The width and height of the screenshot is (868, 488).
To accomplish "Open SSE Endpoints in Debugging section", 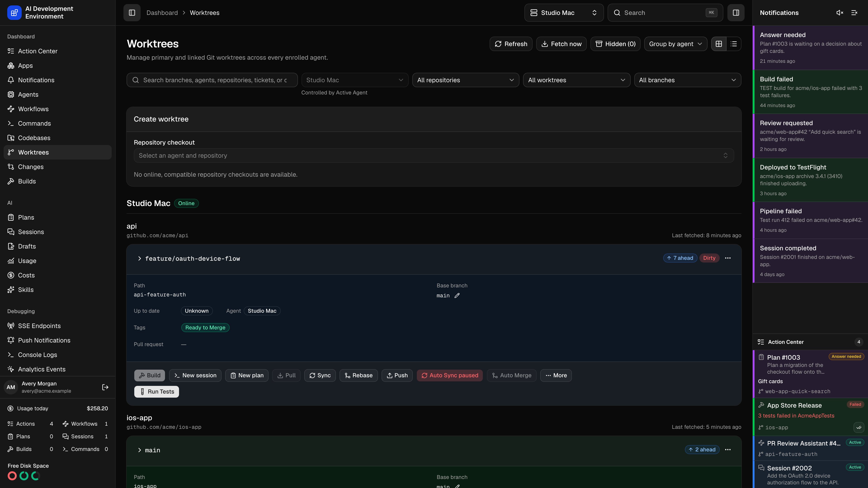I will [58, 326].
